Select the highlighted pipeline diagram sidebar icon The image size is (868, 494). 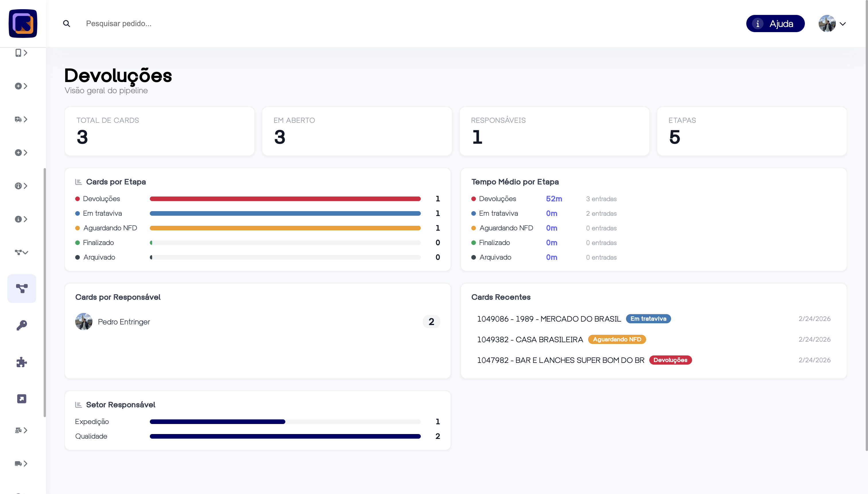point(22,288)
